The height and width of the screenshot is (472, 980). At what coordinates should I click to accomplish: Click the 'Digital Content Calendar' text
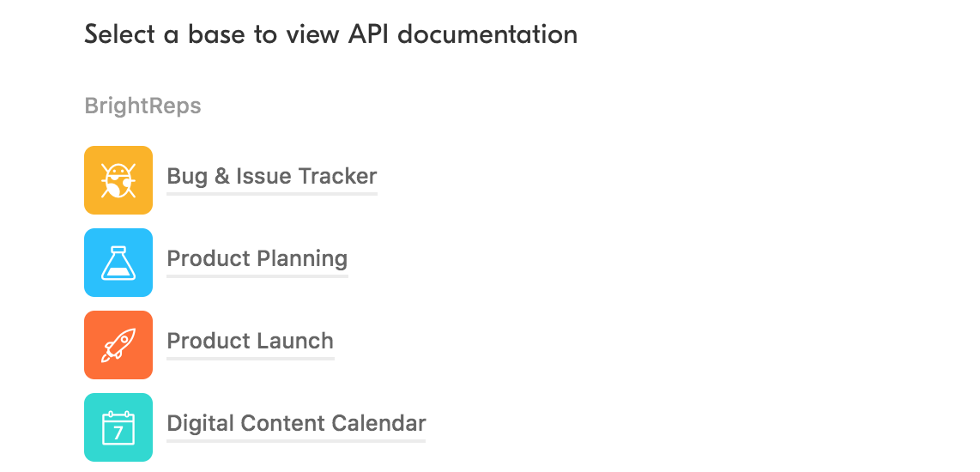296,424
